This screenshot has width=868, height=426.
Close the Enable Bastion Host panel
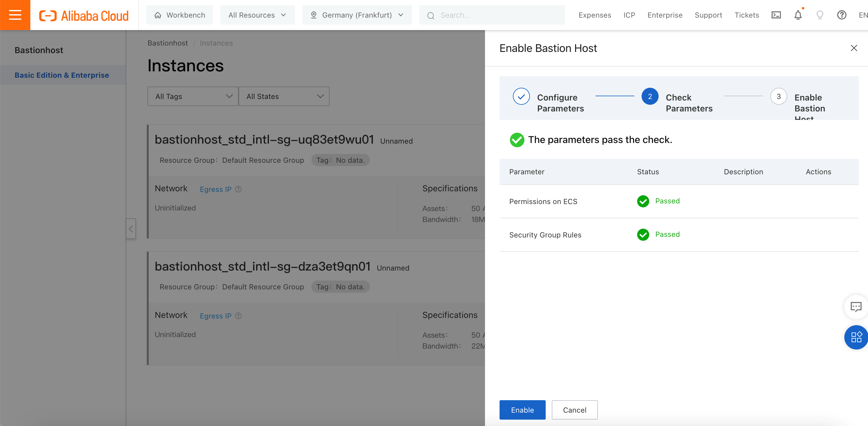pos(854,48)
